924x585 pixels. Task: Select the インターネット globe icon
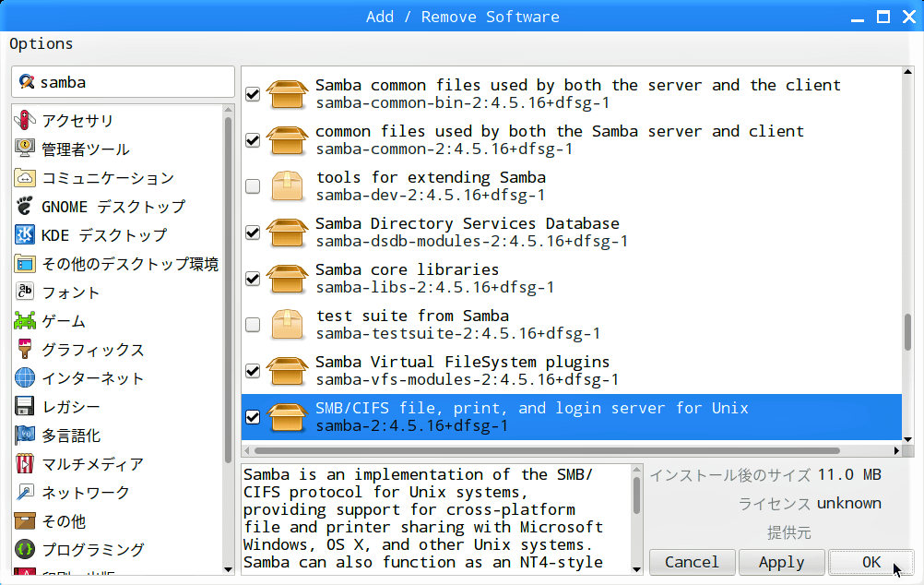[25, 378]
